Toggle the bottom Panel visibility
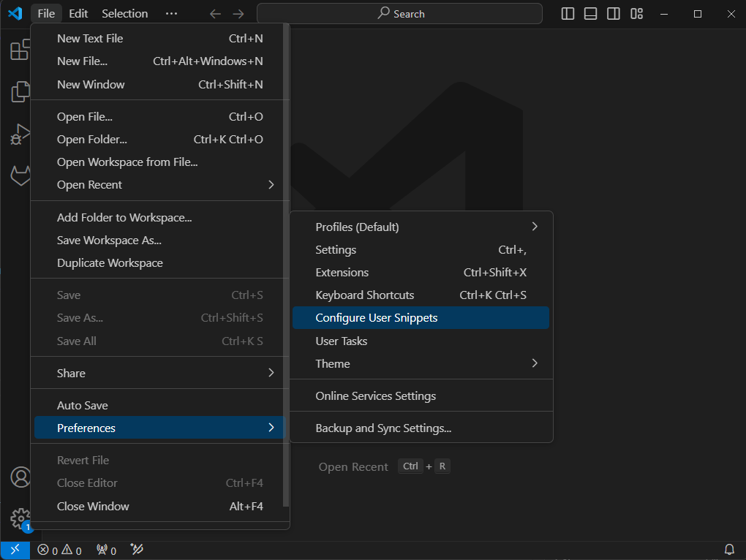This screenshot has height=560, width=746. [x=590, y=13]
